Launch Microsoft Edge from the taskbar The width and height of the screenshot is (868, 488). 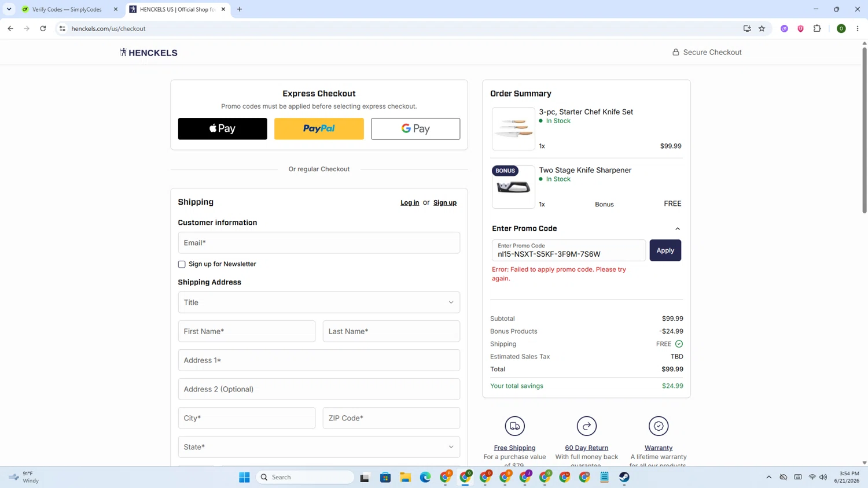point(425,477)
